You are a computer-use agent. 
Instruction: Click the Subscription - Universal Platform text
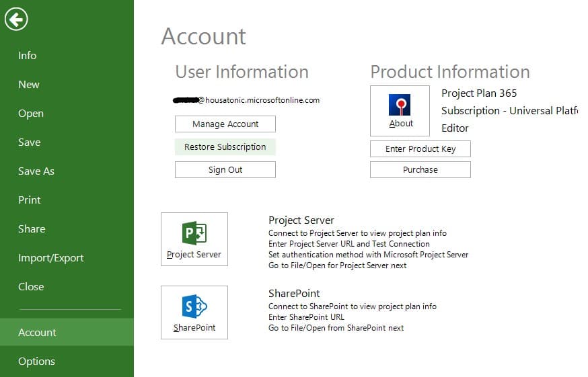(510, 111)
